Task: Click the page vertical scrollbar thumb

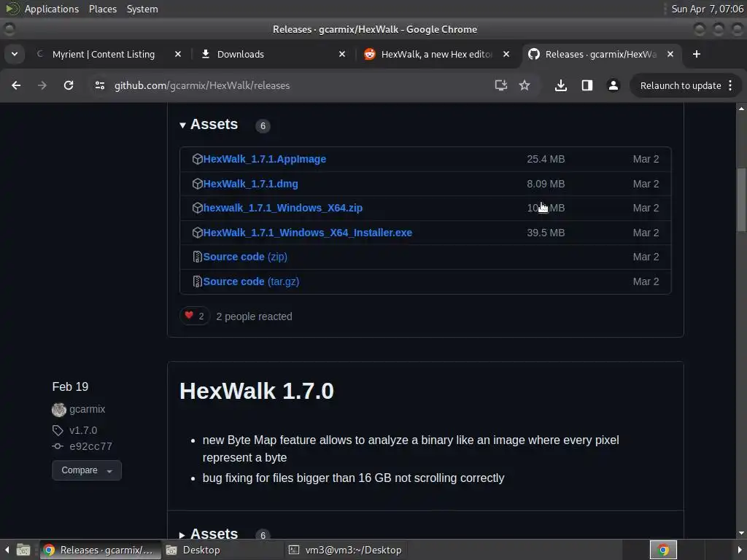Action: point(741,200)
